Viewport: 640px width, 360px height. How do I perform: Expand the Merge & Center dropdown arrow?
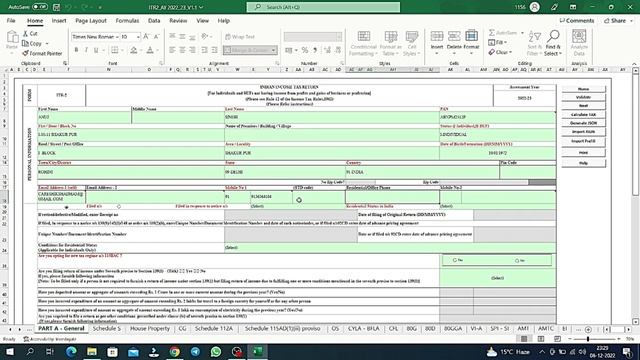click(273, 50)
